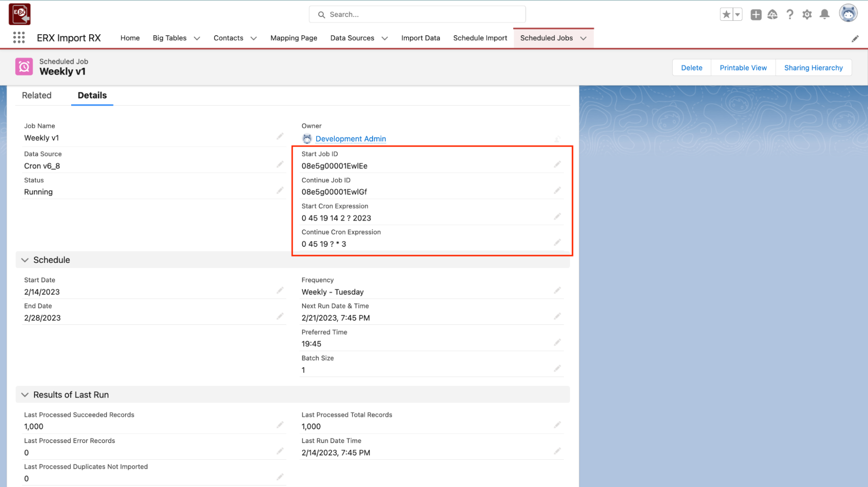The image size is (868, 487).
Task: Click the Delete button
Action: coord(691,68)
